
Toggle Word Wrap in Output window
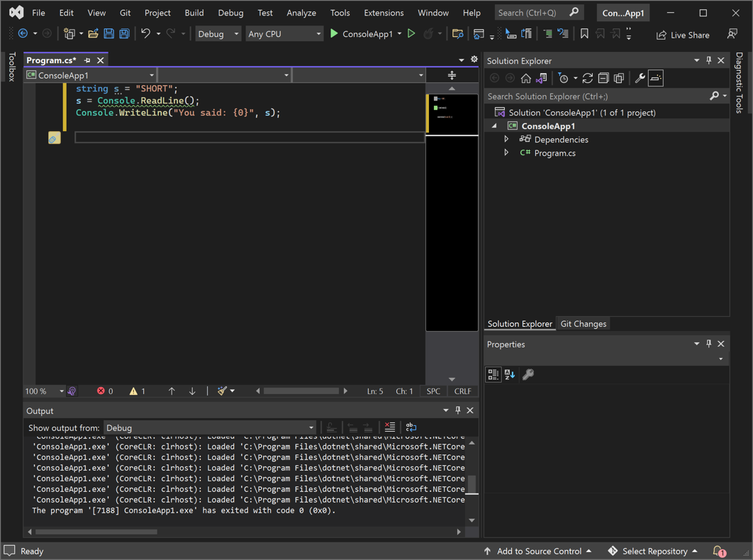pyautogui.click(x=411, y=427)
